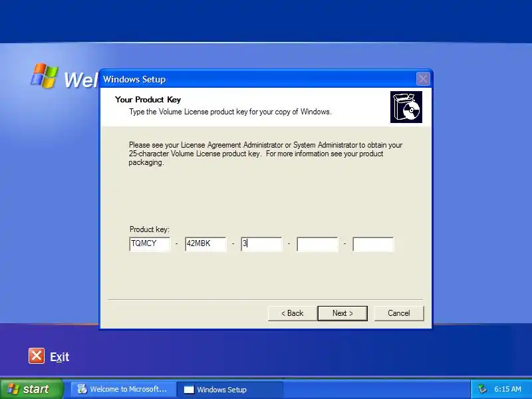The height and width of the screenshot is (399, 532).
Task: Click the system tray network icon
Action: click(x=481, y=389)
